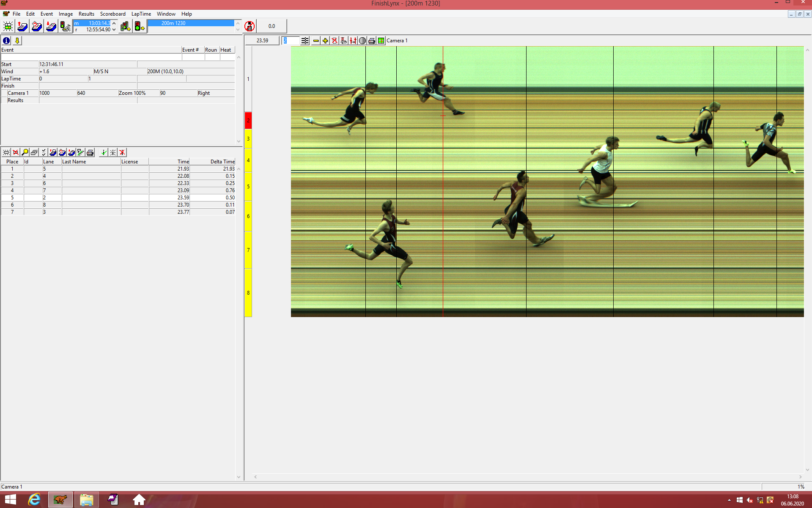The width and height of the screenshot is (812, 508).
Task: Open the File menu
Action: pos(16,14)
